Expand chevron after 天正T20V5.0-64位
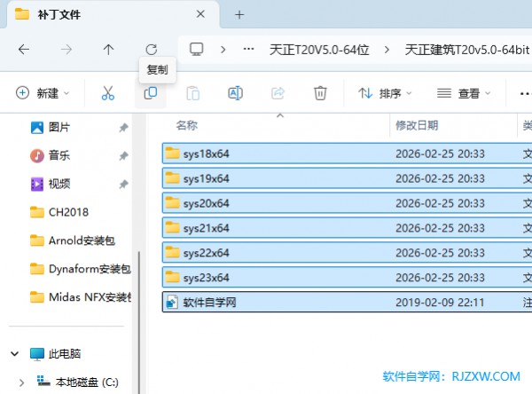This screenshot has width=532, height=394. pos(387,50)
